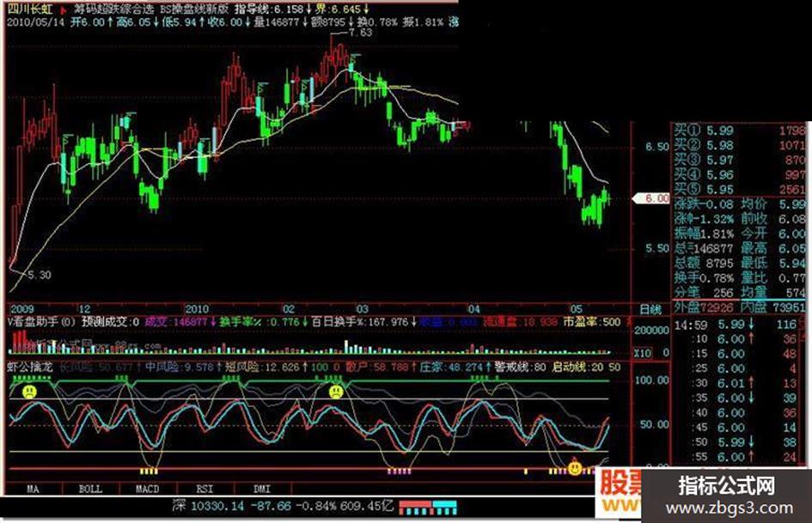Click the 均量 574 field

pos(773,293)
